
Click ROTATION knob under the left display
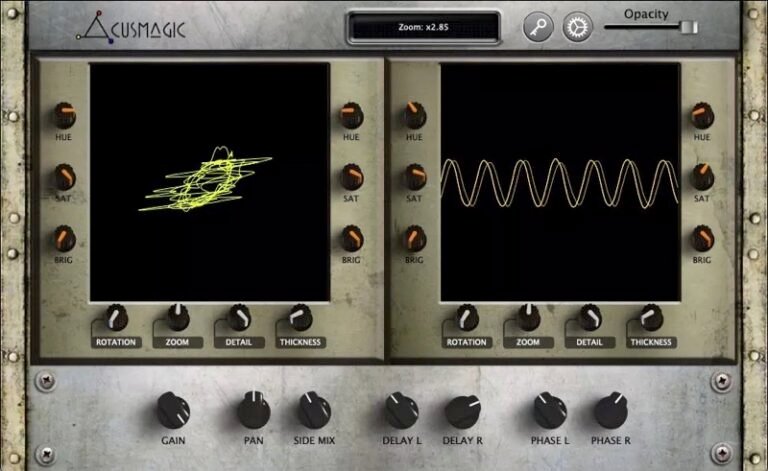[116, 318]
